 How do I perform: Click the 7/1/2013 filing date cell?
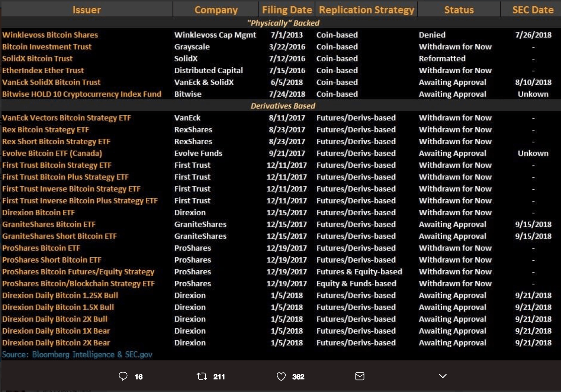(x=287, y=35)
